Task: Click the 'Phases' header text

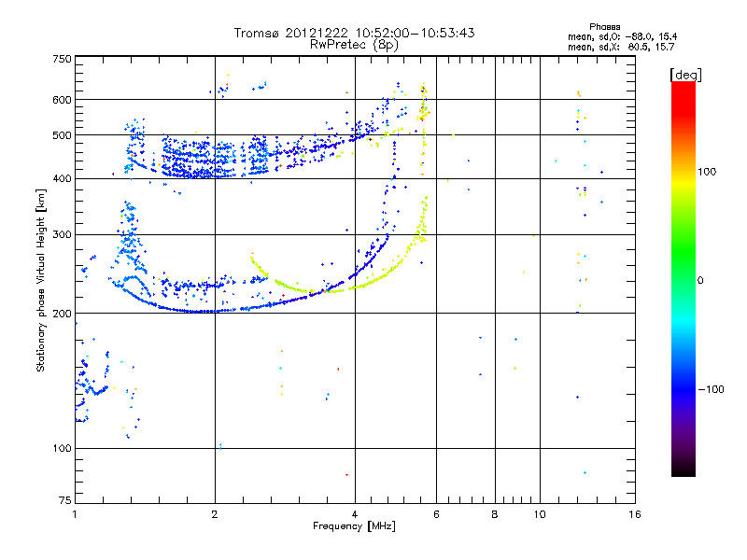Action: point(604,27)
